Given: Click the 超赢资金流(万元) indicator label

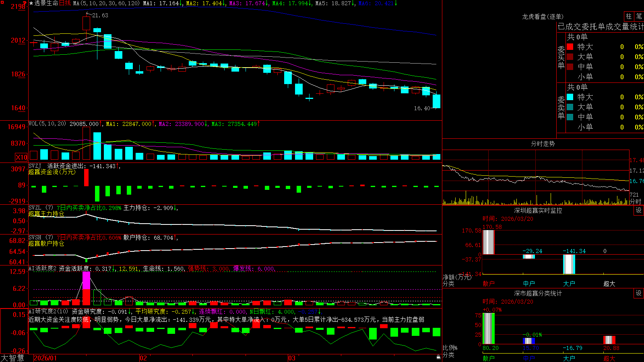Looking at the screenshot, I should [52, 172].
